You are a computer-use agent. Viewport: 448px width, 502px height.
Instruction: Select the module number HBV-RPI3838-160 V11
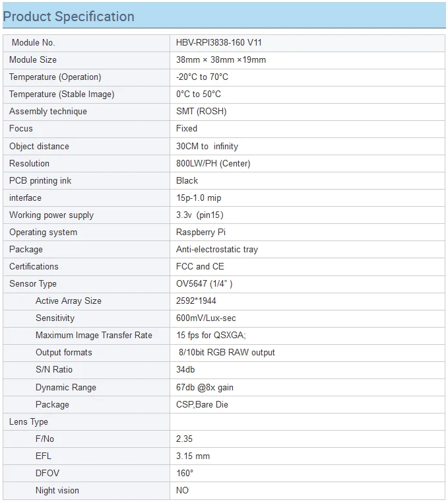point(219,42)
